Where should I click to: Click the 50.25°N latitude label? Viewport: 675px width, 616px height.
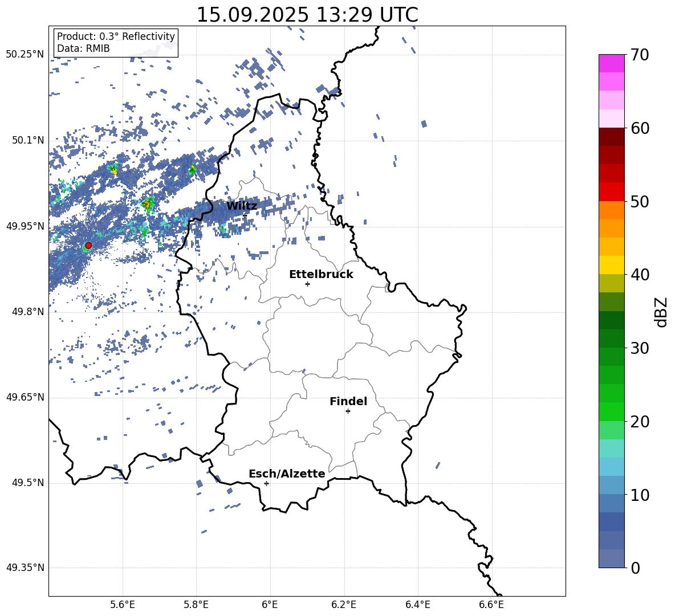pos(25,55)
